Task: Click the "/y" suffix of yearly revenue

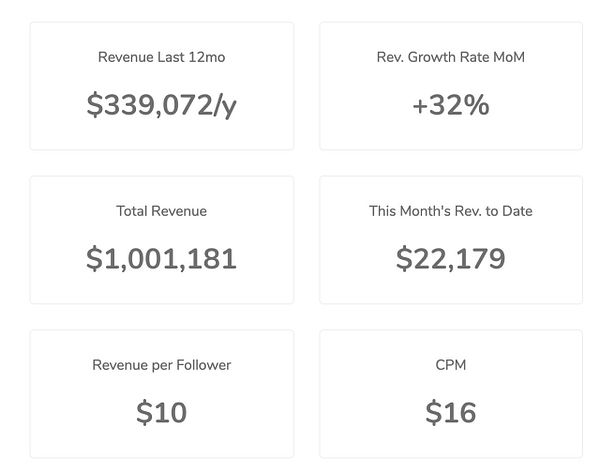Action: pyautogui.click(x=223, y=106)
